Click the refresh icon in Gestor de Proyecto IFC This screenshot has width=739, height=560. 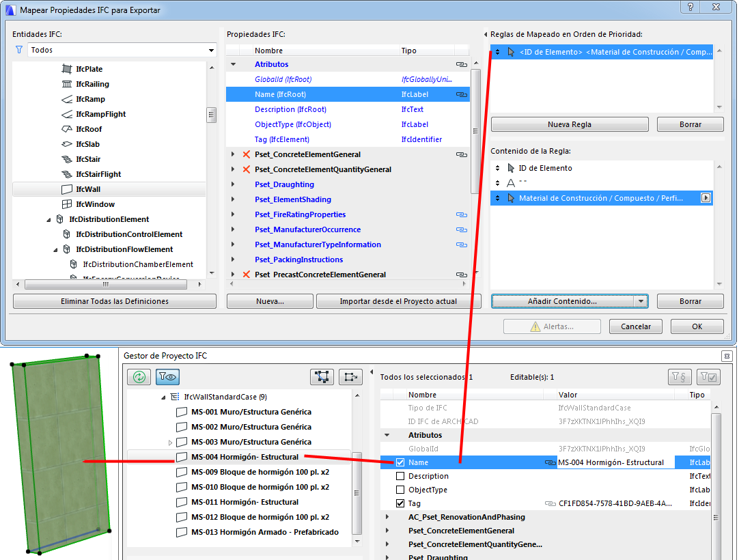pos(139,376)
